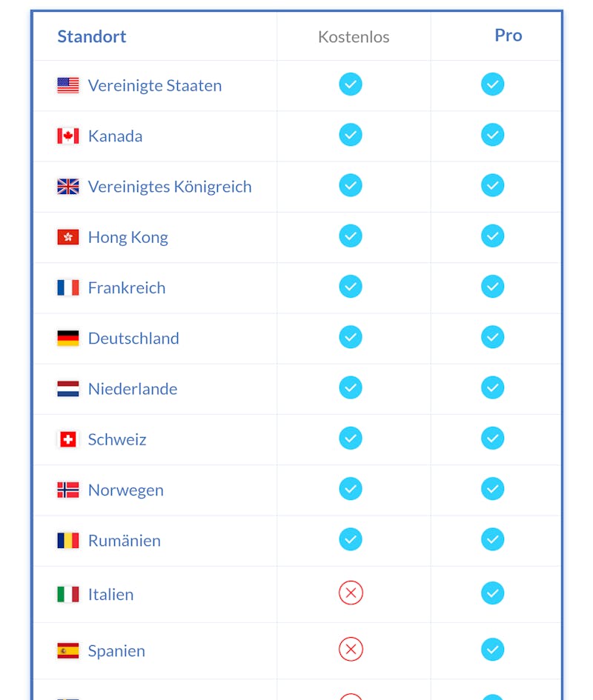Click the red X for Italien Kostenlos
Screen dimensions: 593x700
351,593
